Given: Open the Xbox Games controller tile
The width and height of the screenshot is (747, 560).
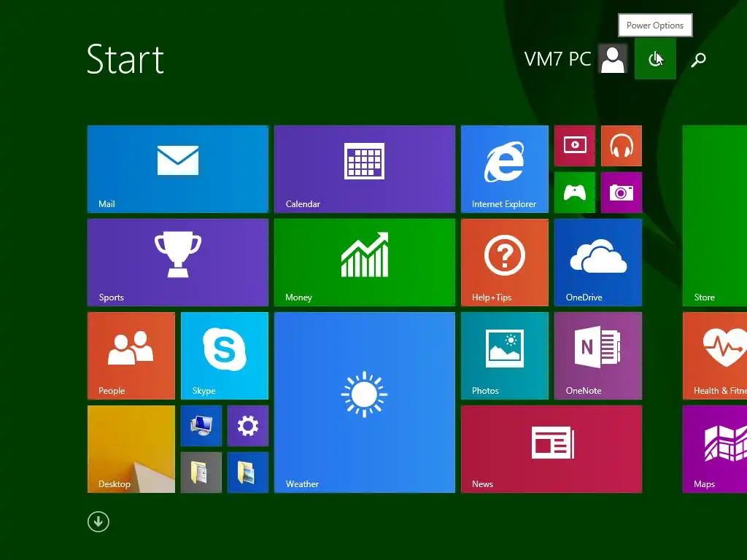Looking at the screenshot, I should click(575, 192).
